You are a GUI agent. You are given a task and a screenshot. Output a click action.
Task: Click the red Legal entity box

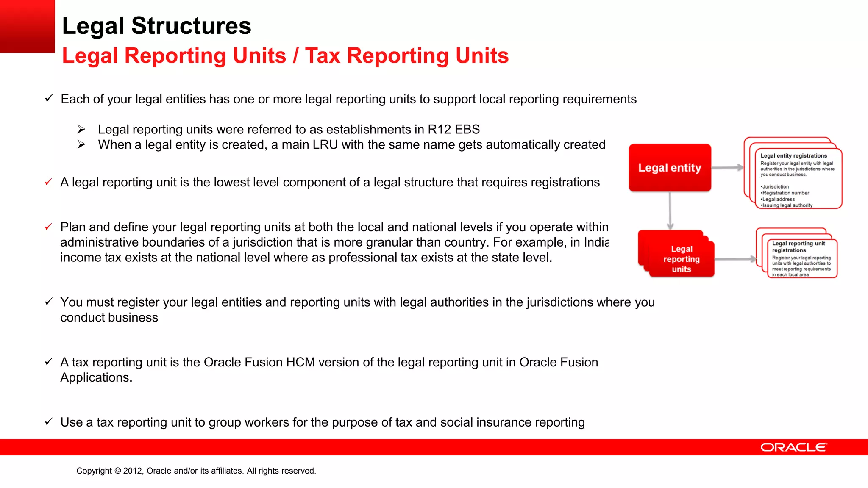click(x=670, y=168)
